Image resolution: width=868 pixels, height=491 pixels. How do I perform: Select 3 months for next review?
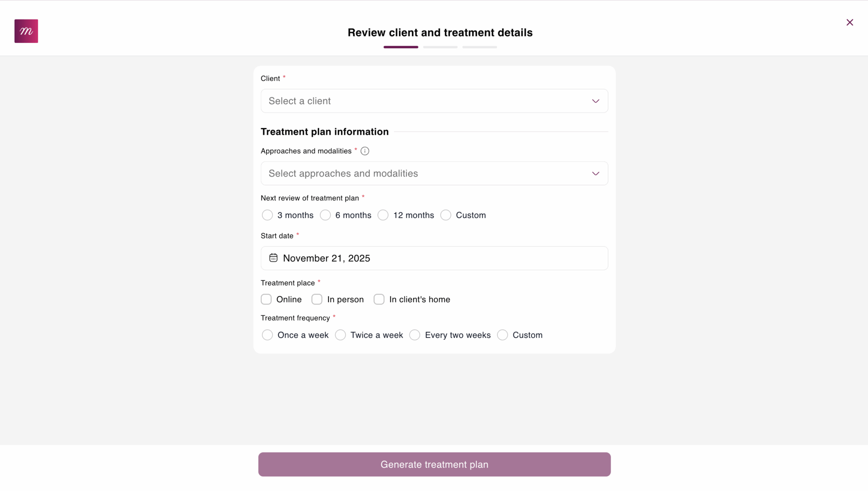267,215
